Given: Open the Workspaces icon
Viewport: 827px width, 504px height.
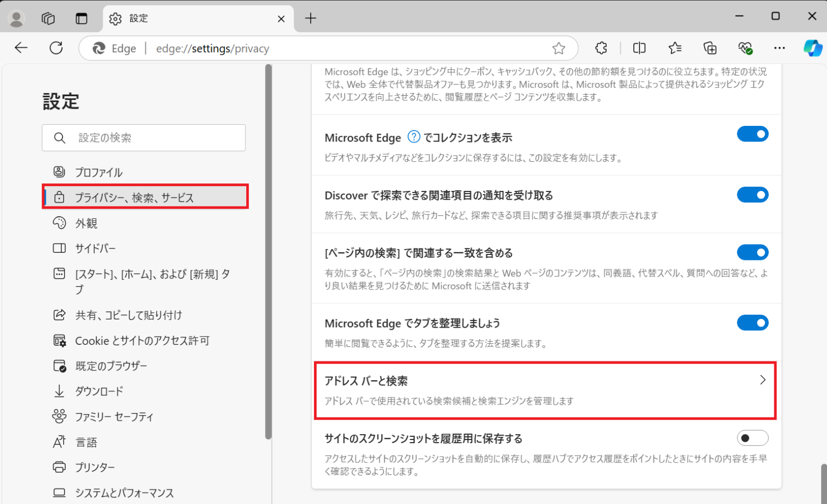Looking at the screenshot, I should (48, 18).
